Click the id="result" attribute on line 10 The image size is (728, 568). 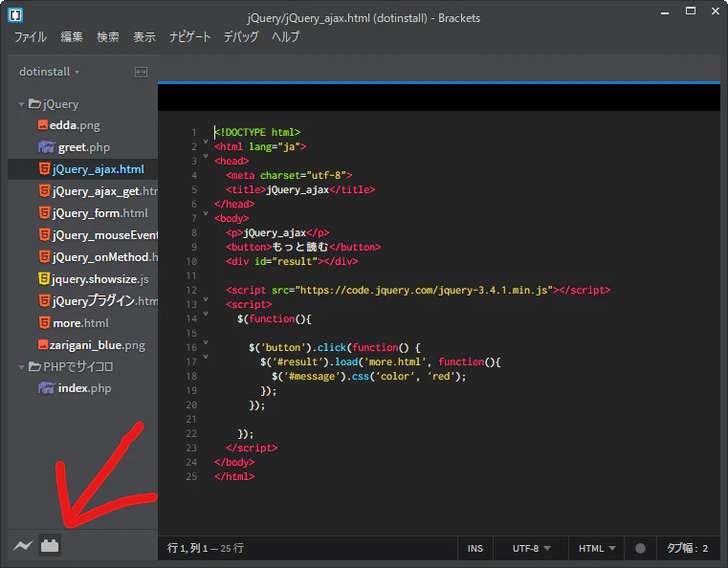point(286,261)
